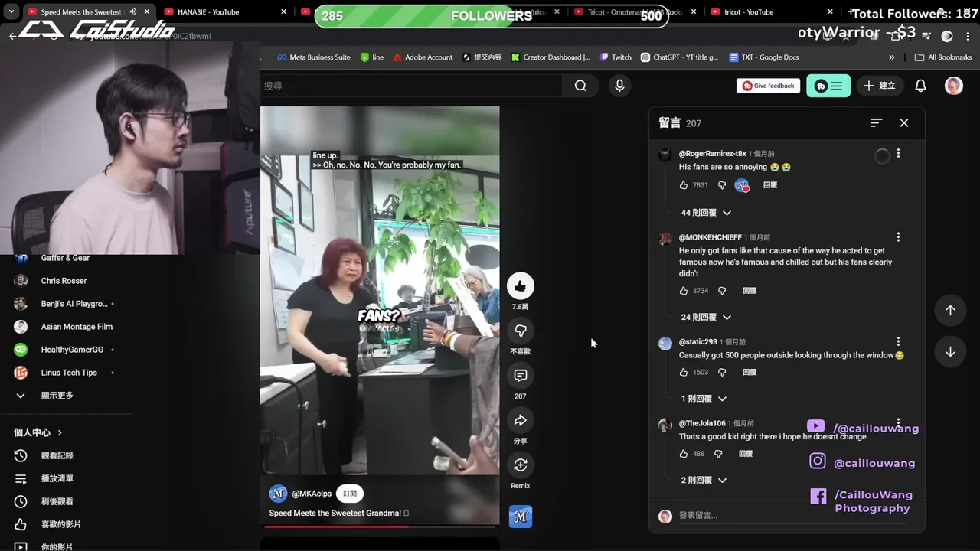Dislike the MONKEHCHIEFF comment
The height and width of the screenshot is (551, 980).
tap(721, 291)
